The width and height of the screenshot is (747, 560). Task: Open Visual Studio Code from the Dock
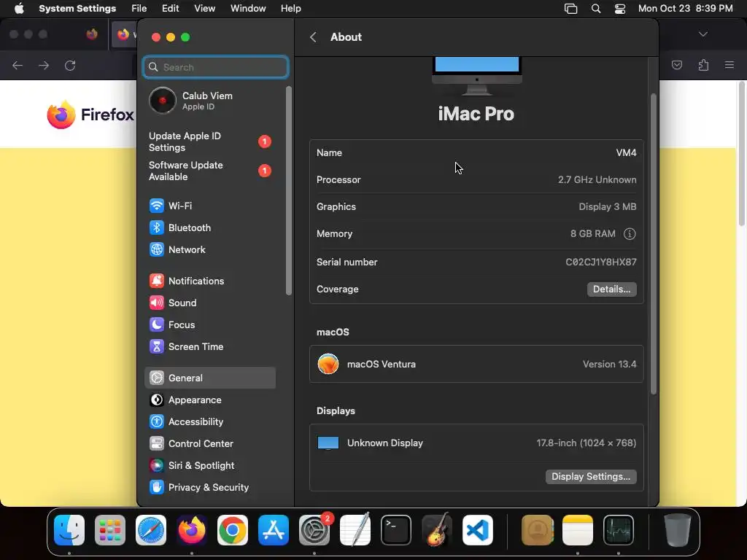coord(478,530)
